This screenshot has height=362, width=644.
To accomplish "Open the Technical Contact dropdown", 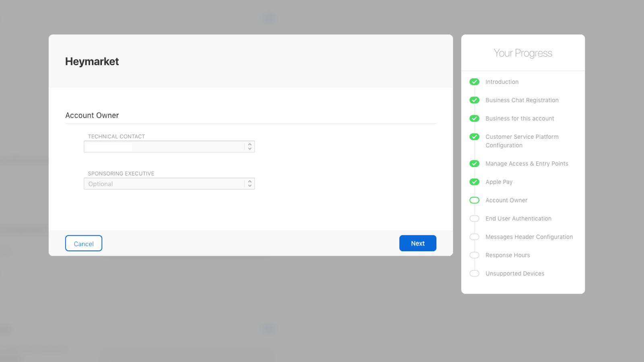I will 169,146.
